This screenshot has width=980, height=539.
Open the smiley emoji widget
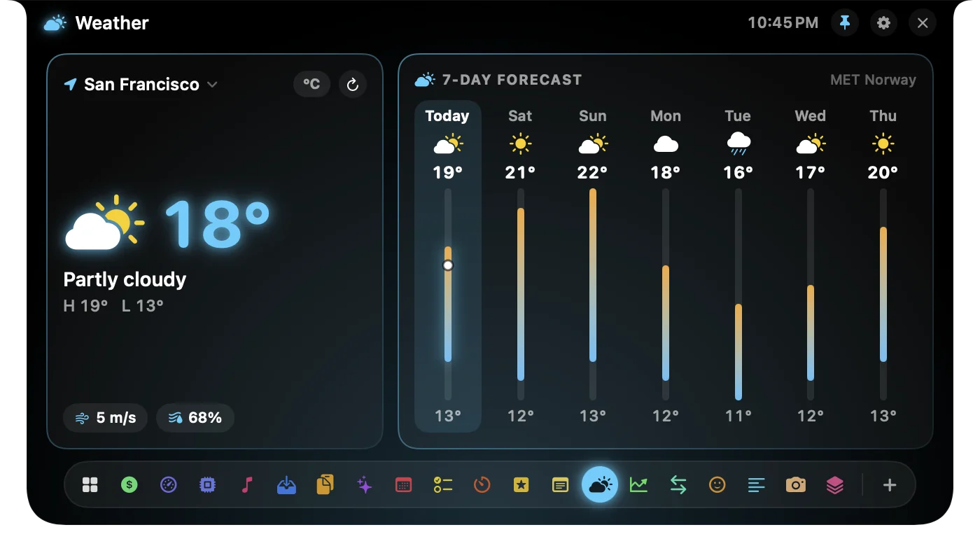(x=717, y=484)
